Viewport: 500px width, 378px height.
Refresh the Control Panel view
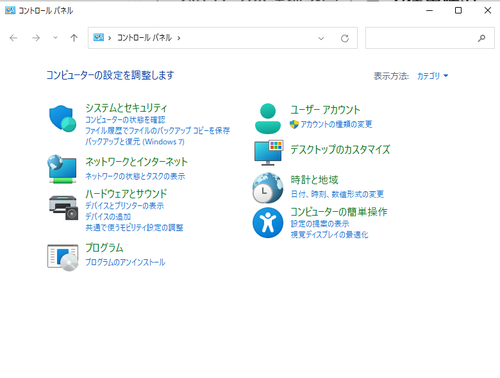point(345,38)
